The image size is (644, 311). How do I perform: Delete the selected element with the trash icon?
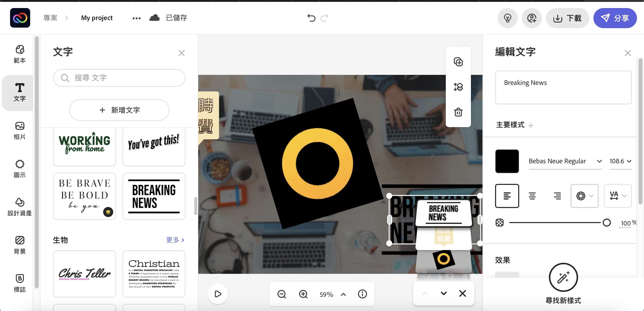point(458,112)
